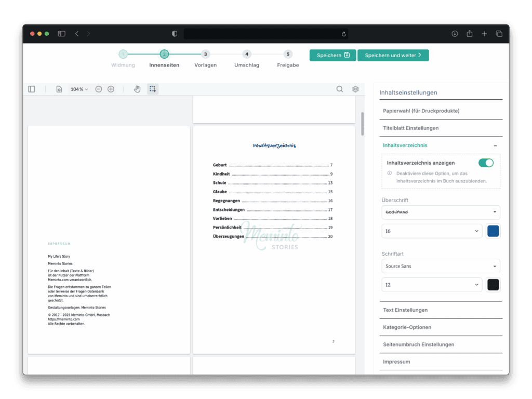Open the 104% zoom level dropdown
This screenshot has height=399, width=532.
click(79, 89)
